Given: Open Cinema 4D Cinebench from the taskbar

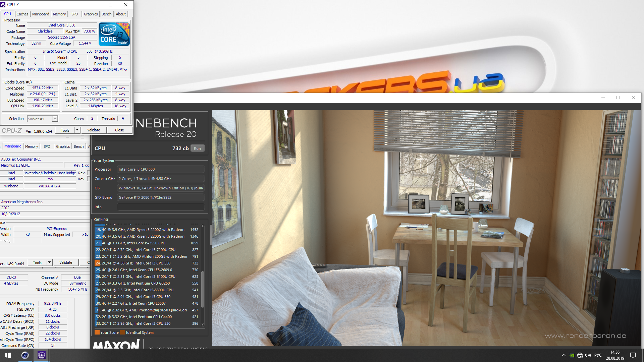Looking at the screenshot, I should (x=25, y=355).
